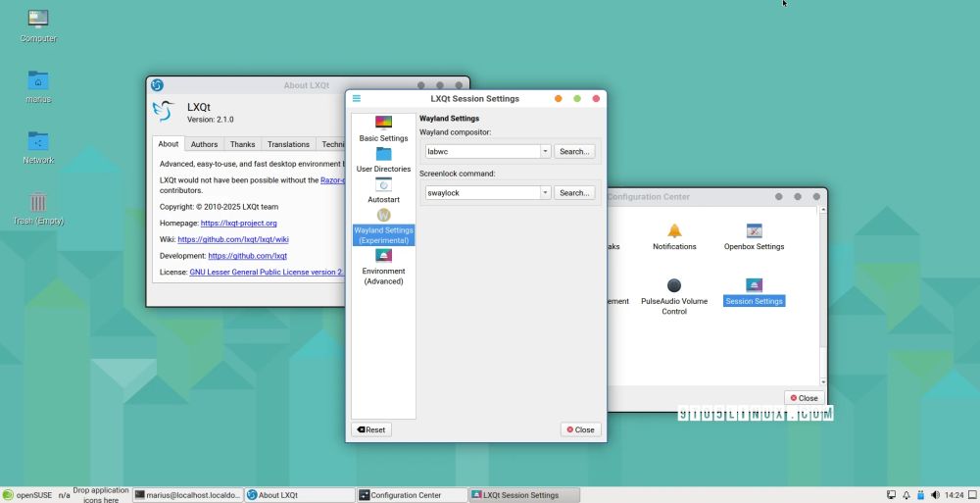Click the swaylock command text field

click(482, 193)
